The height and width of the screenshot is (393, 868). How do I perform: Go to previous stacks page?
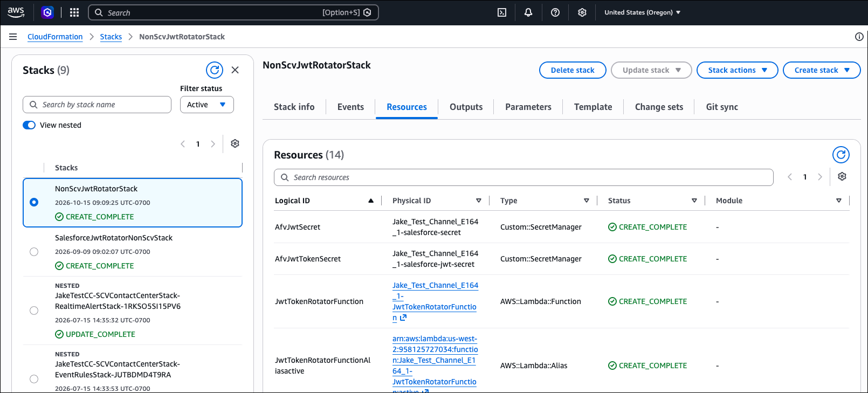pos(183,144)
